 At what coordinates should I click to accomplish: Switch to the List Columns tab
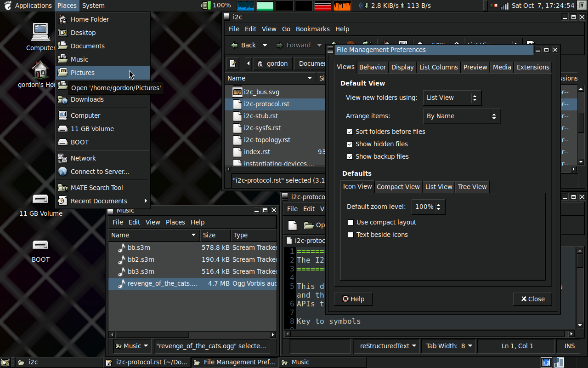[x=439, y=67]
